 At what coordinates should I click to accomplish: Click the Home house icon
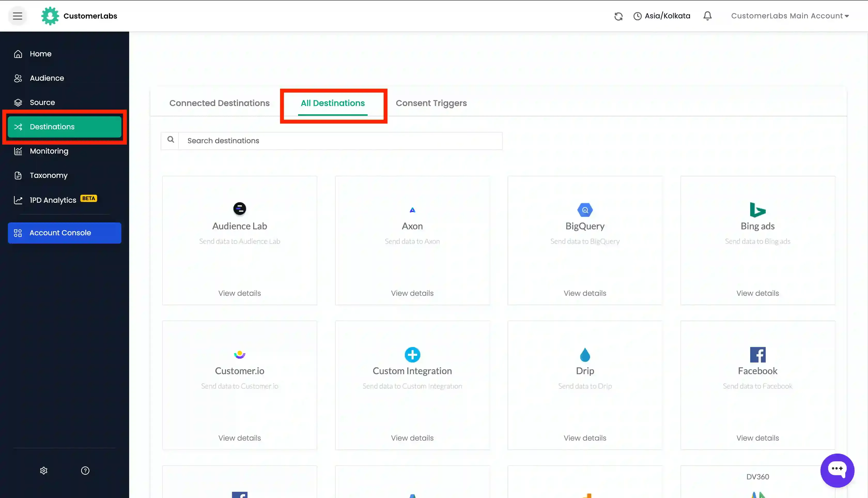pos(18,54)
